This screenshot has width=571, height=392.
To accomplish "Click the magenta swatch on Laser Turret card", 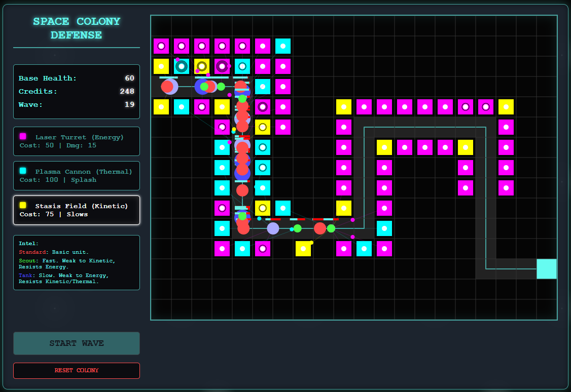I will pos(23,136).
